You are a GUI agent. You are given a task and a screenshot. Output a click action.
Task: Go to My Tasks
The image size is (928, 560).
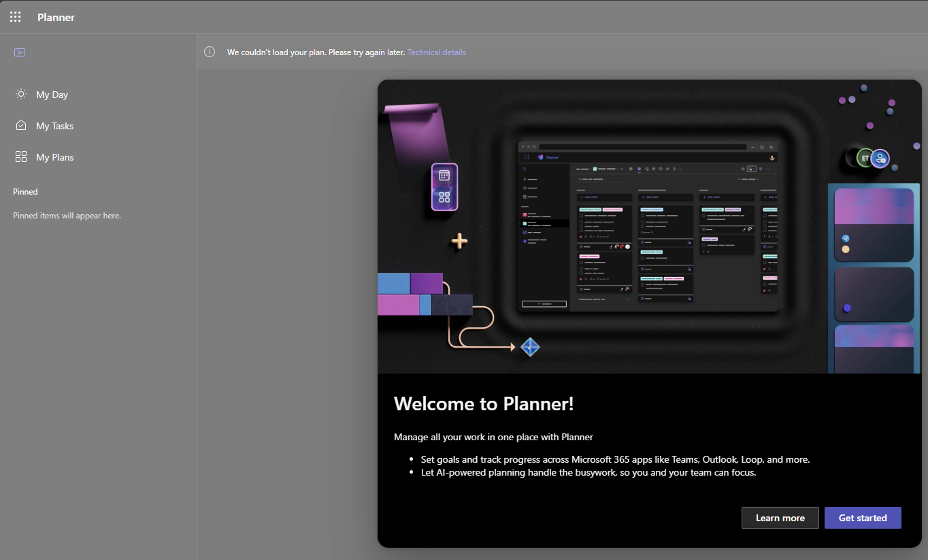click(54, 126)
